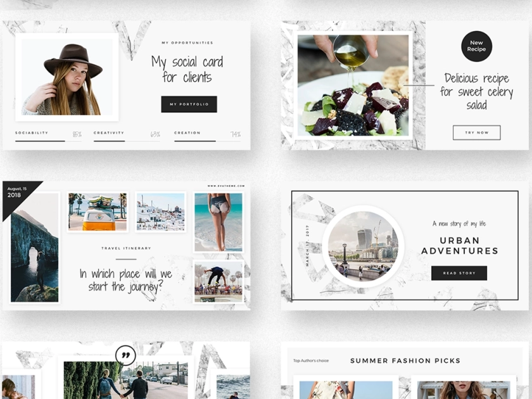Click the 'My social card for clients' heading
532x399 pixels.
coord(187,69)
